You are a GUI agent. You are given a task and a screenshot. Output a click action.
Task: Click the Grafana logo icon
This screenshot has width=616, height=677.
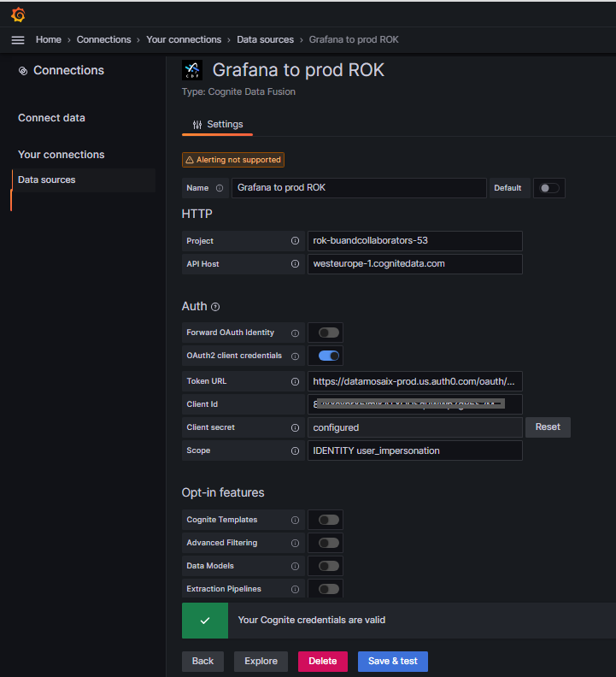(x=18, y=15)
